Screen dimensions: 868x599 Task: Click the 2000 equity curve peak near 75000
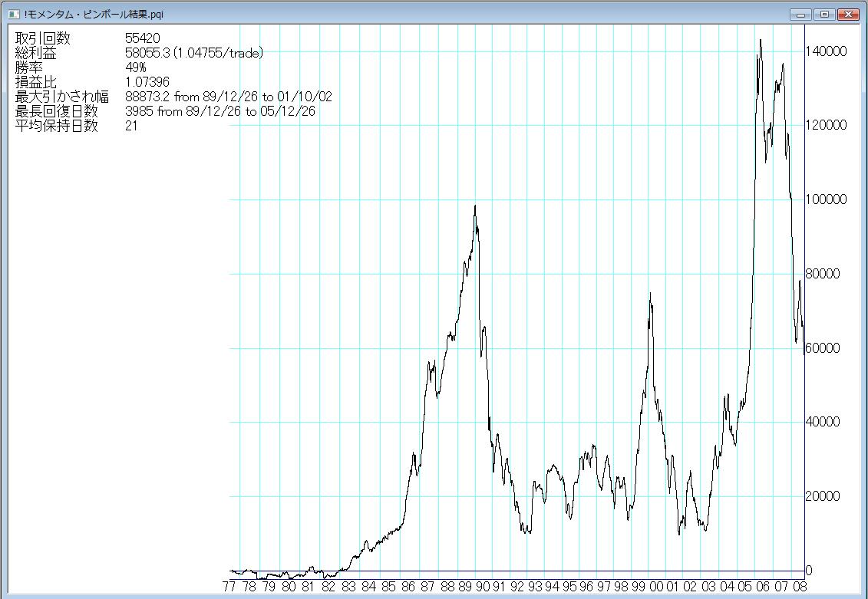pyautogui.click(x=650, y=294)
